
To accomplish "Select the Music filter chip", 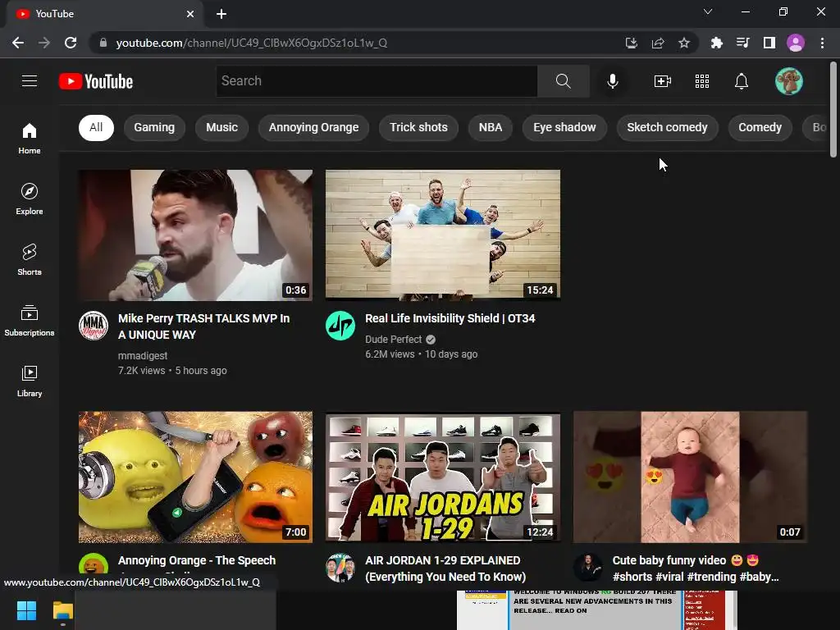I will 221,127.
